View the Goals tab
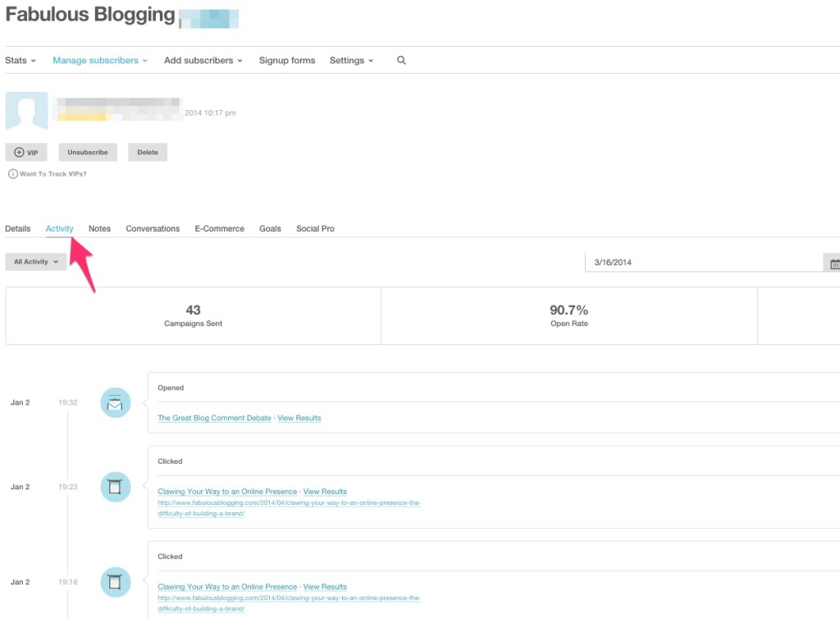The width and height of the screenshot is (840, 619). click(x=270, y=228)
